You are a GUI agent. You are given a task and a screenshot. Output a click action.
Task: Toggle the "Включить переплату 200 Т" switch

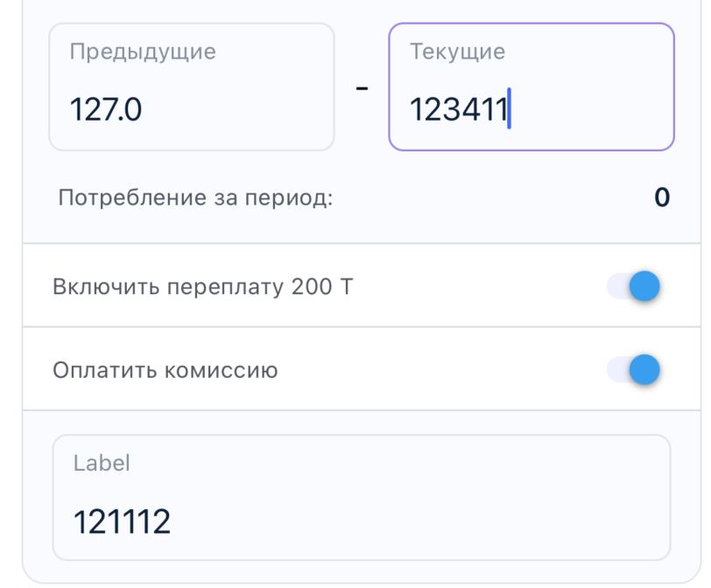[632, 286]
